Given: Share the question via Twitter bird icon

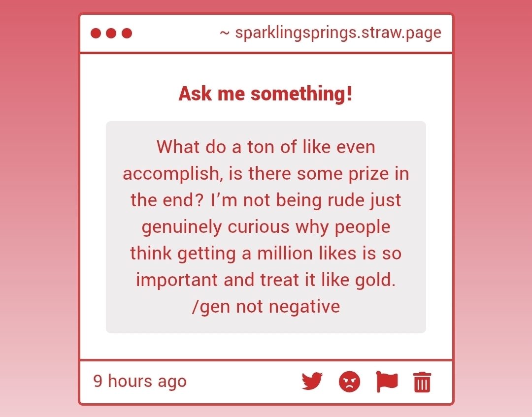Looking at the screenshot, I should click(x=312, y=381).
